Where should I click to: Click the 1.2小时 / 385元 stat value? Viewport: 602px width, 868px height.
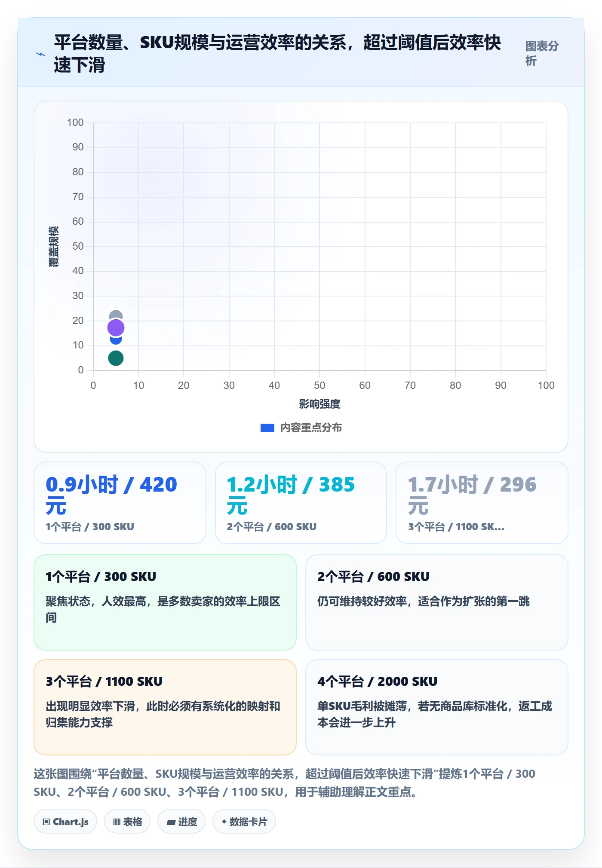(291, 495)
